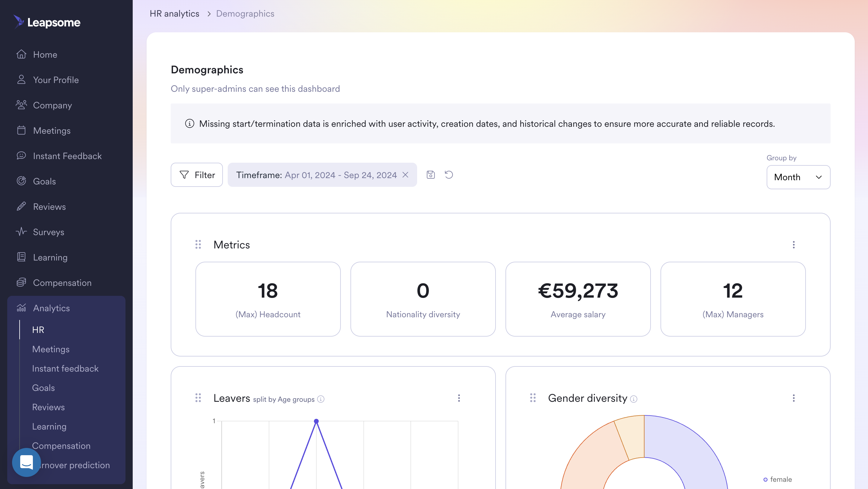
Task: Open the support chat widget
Action: pyautogui.click(x=26, y=462)
